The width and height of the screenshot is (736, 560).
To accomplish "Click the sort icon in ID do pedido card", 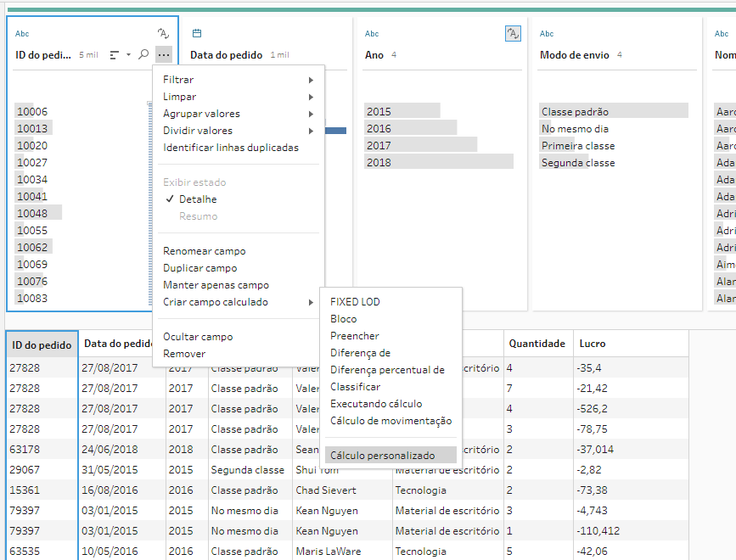I will [x=115, y=54].
